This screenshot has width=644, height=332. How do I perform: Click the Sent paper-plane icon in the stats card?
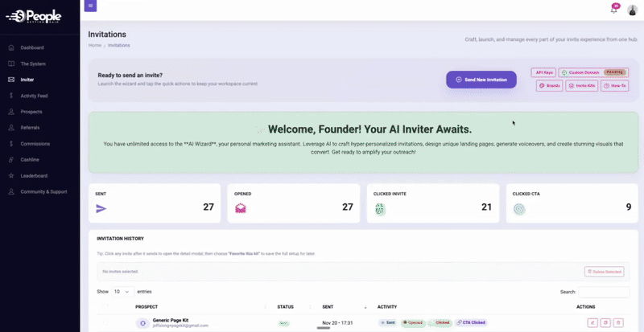101,208
